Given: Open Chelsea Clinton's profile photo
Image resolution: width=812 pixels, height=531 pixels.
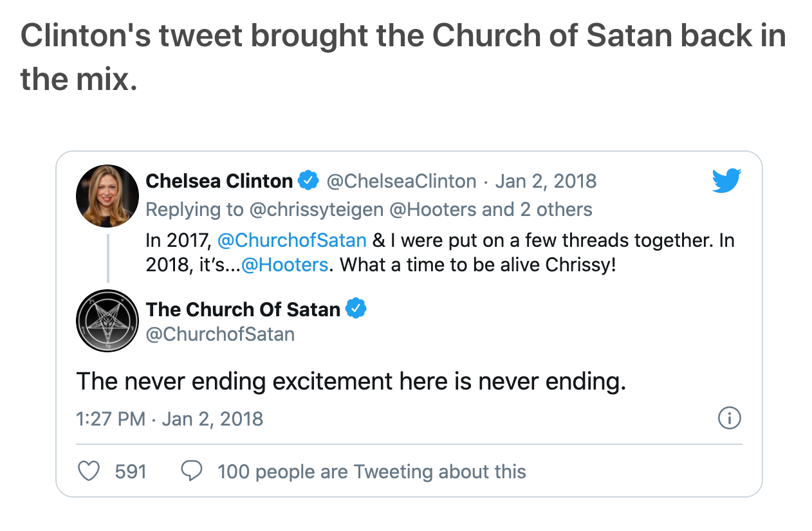Looking at the screenshot, I should (107, 196).
